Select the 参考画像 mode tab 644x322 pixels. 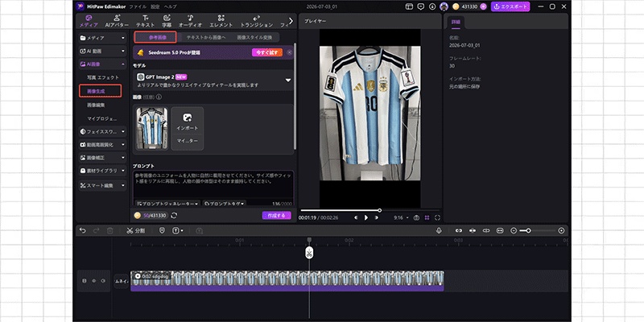[155, 37]
